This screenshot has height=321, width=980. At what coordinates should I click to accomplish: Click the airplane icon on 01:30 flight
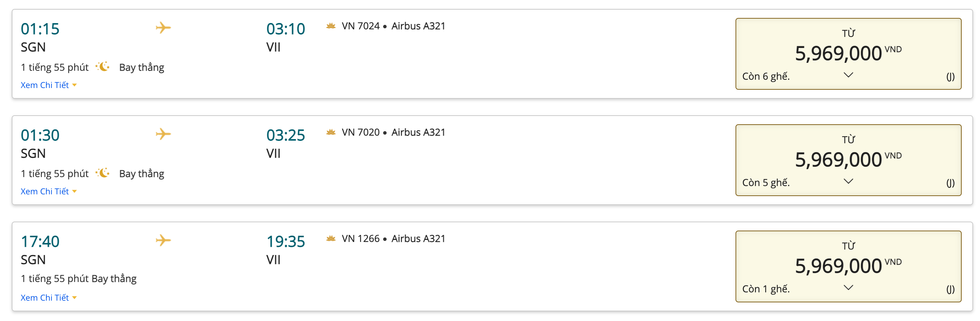point(163,134)
